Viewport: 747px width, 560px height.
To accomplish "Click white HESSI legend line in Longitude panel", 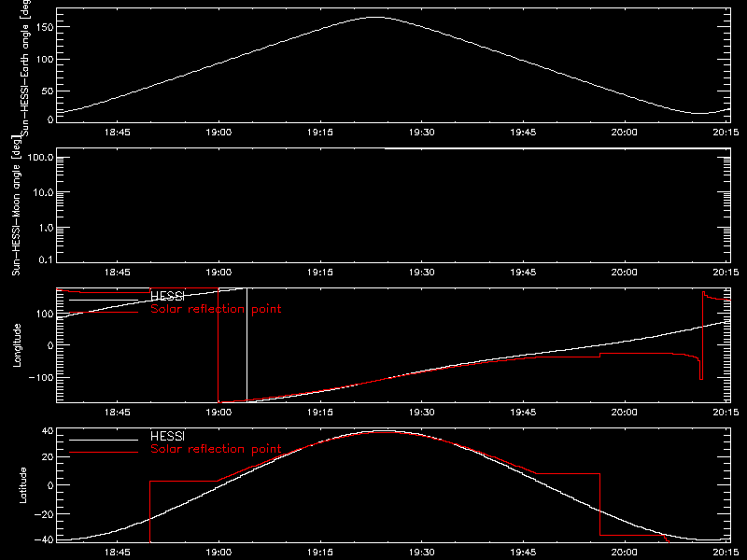I will point(104,300).
